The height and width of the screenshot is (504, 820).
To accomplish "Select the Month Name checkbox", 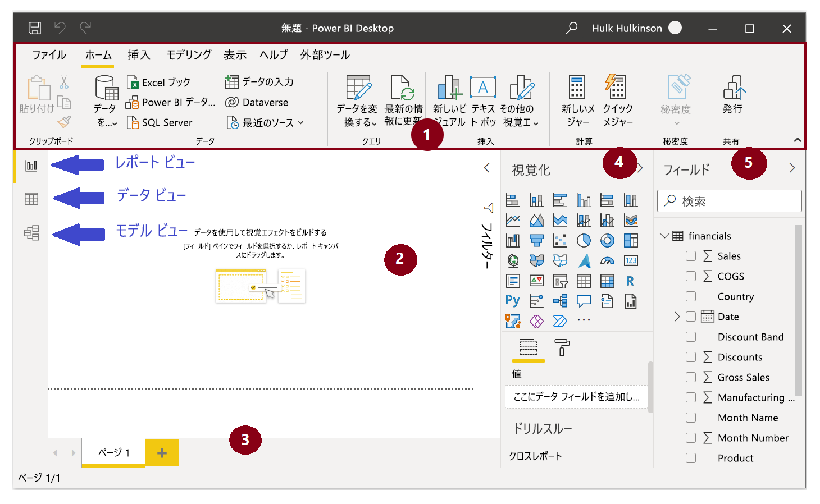I will (691, 418).
